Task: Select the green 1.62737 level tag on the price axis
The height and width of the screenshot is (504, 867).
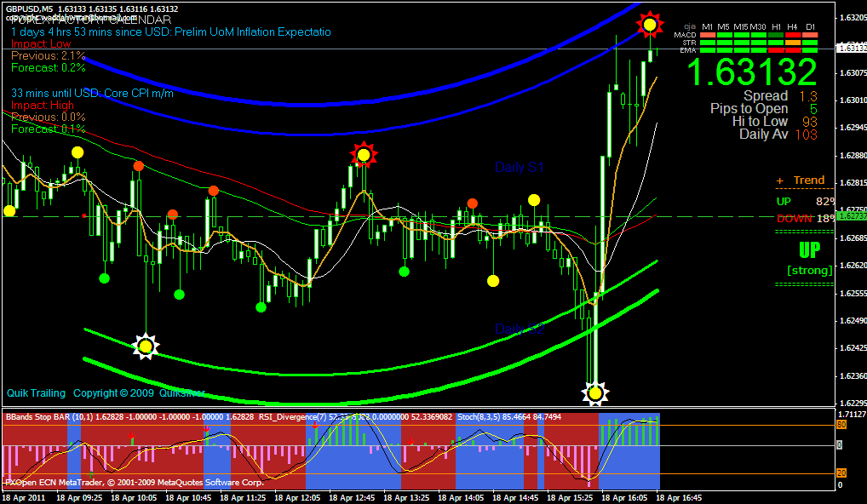Action: point(851,216)
